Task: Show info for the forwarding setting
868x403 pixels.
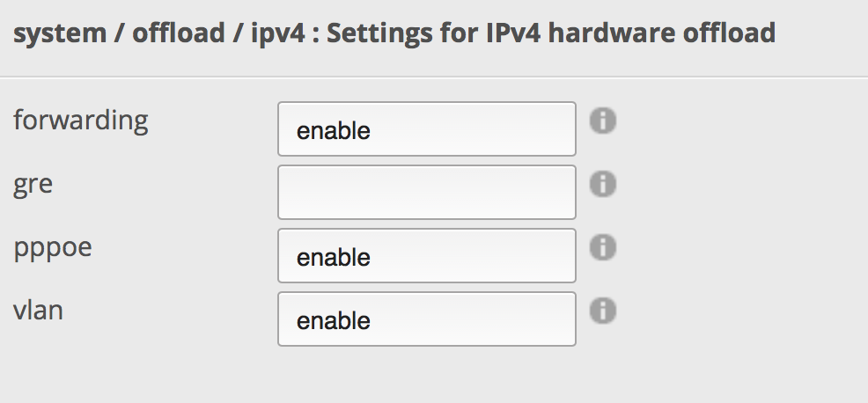Action: (x=602, y=121)
